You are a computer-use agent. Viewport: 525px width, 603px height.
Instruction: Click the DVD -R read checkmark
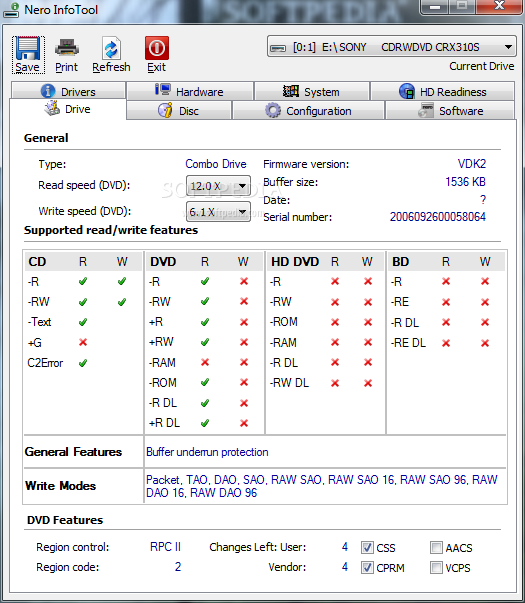coord(205,282)
